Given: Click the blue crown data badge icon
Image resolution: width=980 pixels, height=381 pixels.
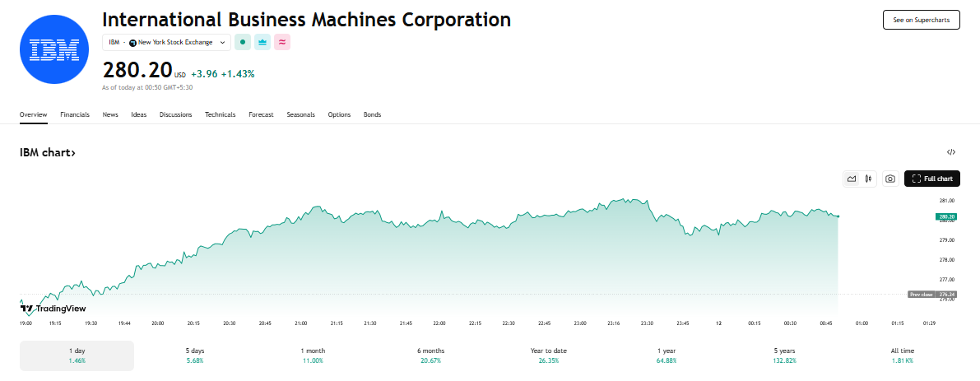Looking at the screenshot, I should 262,43.
